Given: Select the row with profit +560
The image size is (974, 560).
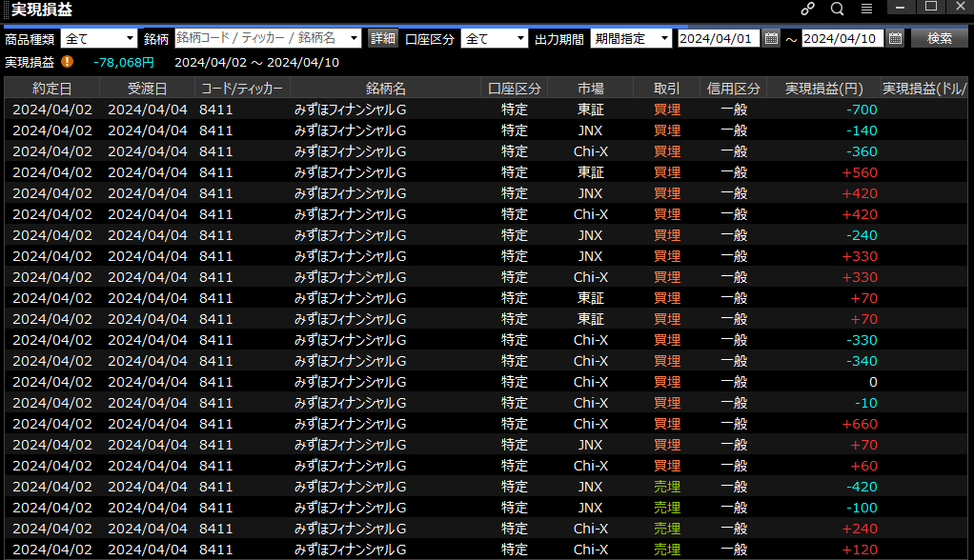Looking at the screenshot, I should (486, 172).
